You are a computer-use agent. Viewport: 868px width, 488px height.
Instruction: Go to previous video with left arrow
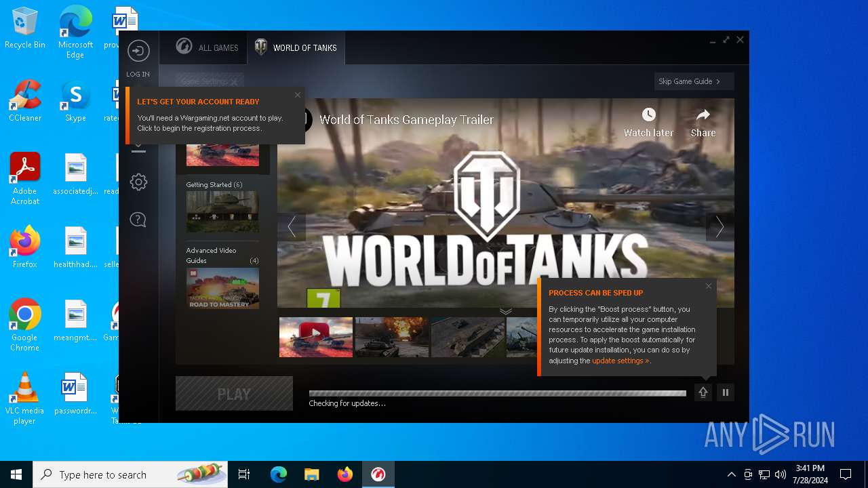coord(292,226)
